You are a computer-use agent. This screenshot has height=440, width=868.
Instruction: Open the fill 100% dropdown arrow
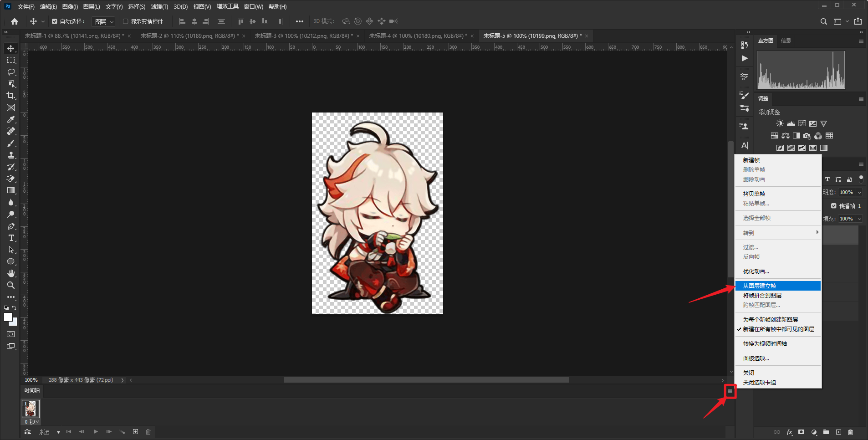[x=859, y=219]
